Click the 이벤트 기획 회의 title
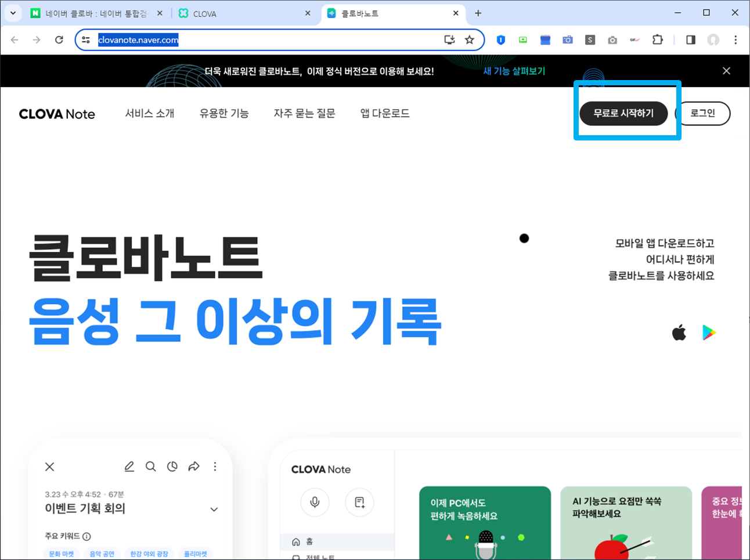The width and height of the screenshot is (750, 560). (x=85, y=508)
